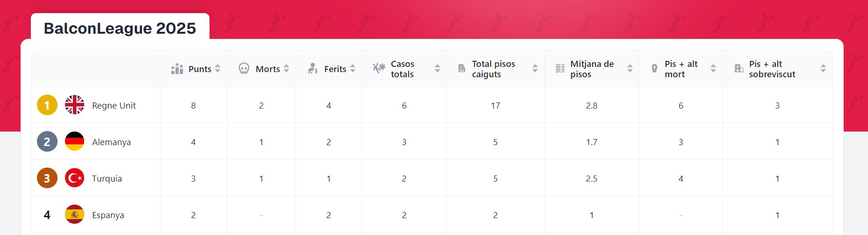
Task: Click the Pis + alt mort coffin icon
Action: pyautogui.click(x=654, y=69)
